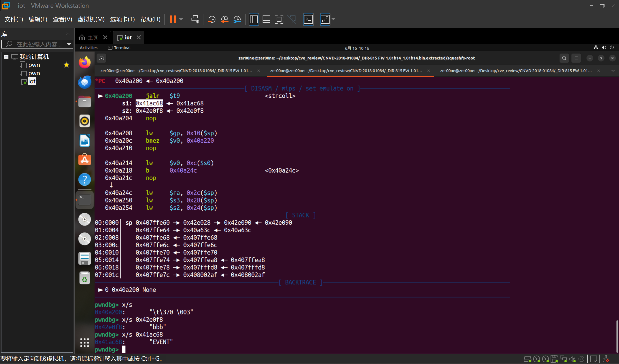Click the volume icon in GNOME top bar
Screen dimensions: 619x364
(x=604, y=47)
